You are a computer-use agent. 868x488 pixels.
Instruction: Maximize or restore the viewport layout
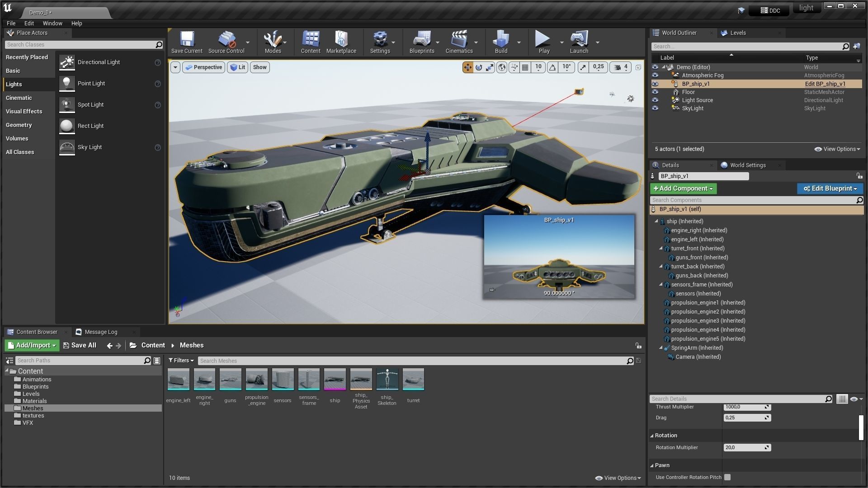click(x=638, y=67)
